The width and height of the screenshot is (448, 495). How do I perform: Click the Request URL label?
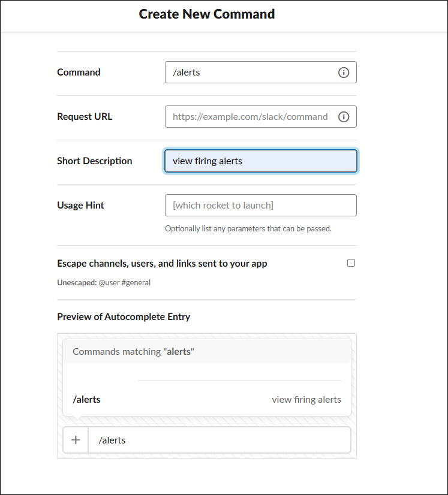85,117
